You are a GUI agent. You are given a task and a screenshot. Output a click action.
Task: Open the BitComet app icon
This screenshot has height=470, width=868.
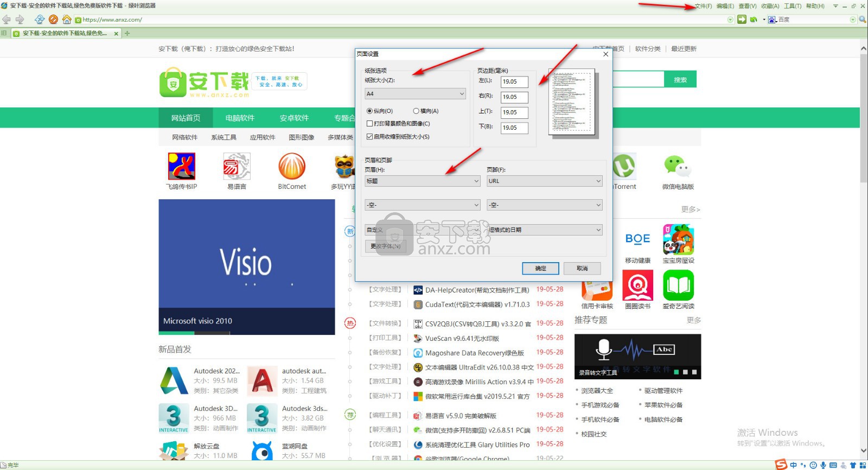tap(292, 166)
